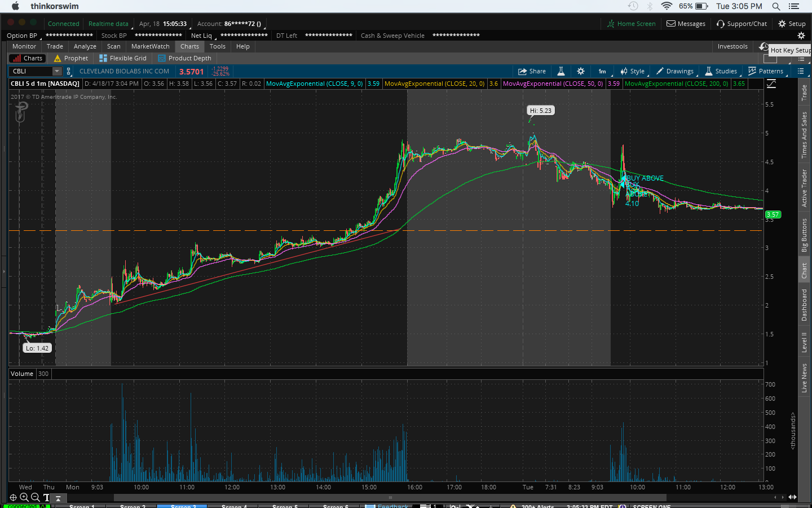
Task: Click the Lo: 1.42 price label
Action: (37, 348)
